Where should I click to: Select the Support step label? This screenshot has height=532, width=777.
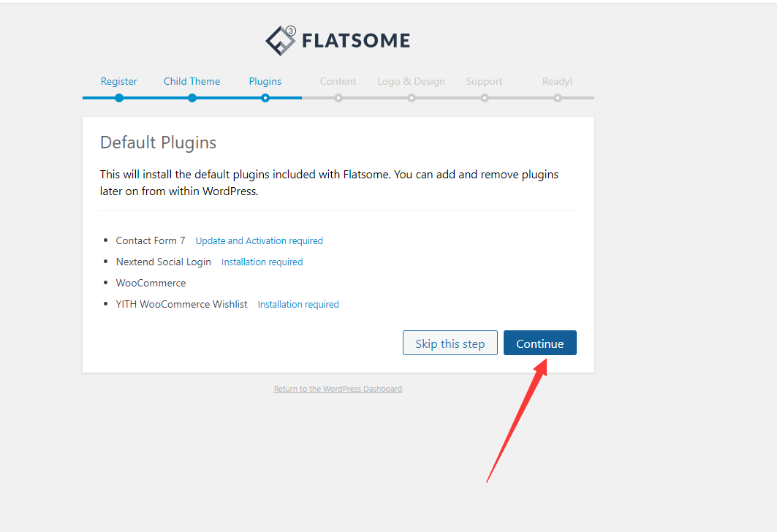click(x=484, y=81)
